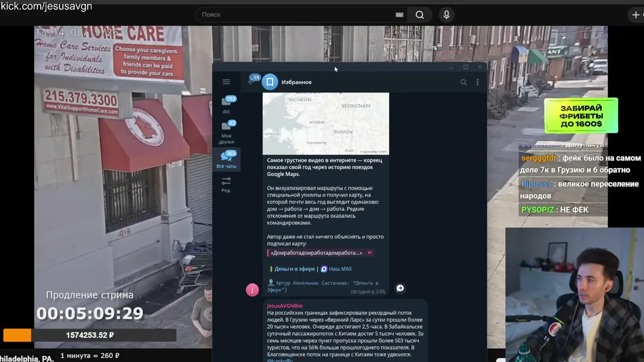Switch to the Мои друзья folder
The width and height of the screenshot is (644, 362).
tap(226, 132)
